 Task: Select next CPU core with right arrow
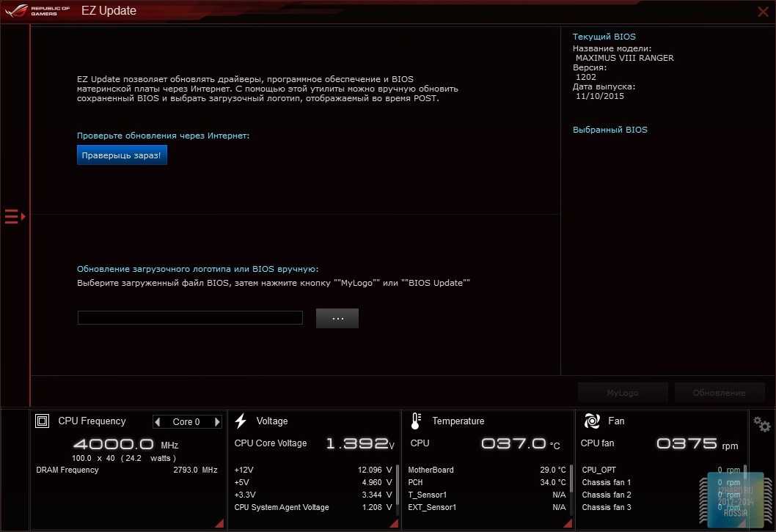217,422
